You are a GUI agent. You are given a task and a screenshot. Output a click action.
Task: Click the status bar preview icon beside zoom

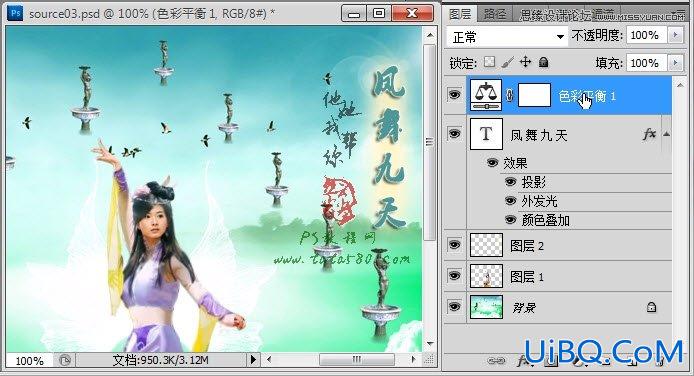point(65,360)
